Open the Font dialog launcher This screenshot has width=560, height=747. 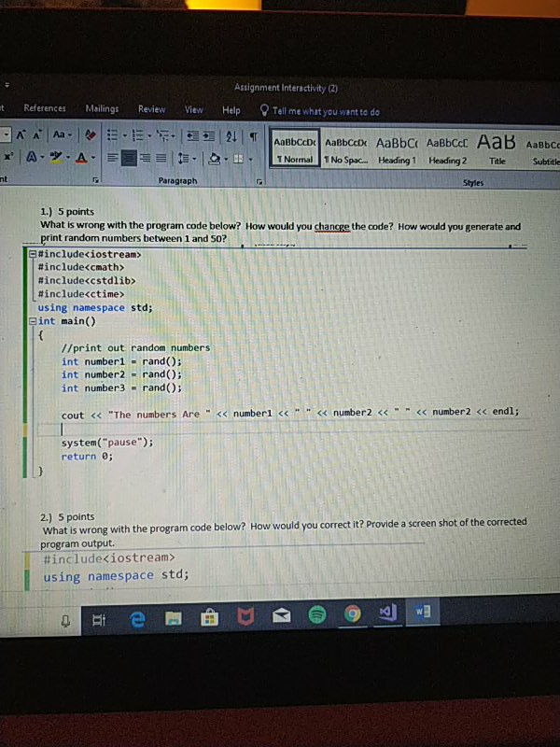[96, 180]
